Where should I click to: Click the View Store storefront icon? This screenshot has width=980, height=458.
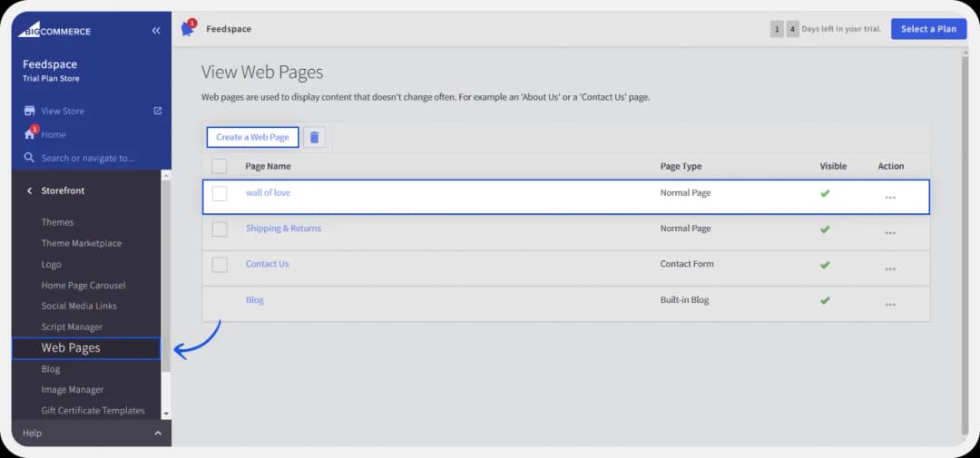29,111
